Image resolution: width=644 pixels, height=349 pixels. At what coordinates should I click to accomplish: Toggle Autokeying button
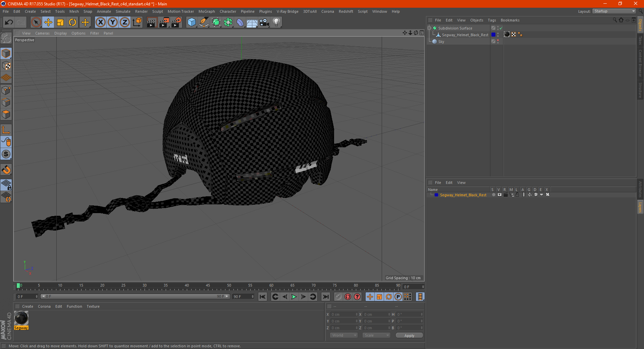point(348,297)
